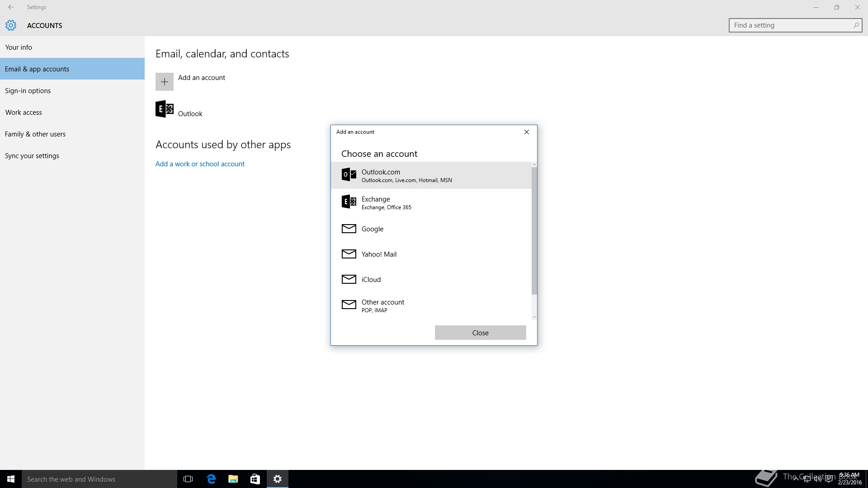Click the Exchange icon in account list
Viewport: 868px width, 488px height.
349,202
